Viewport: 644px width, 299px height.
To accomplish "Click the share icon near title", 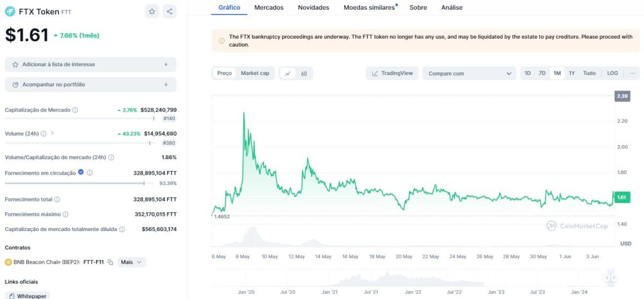I will [170, 11].
